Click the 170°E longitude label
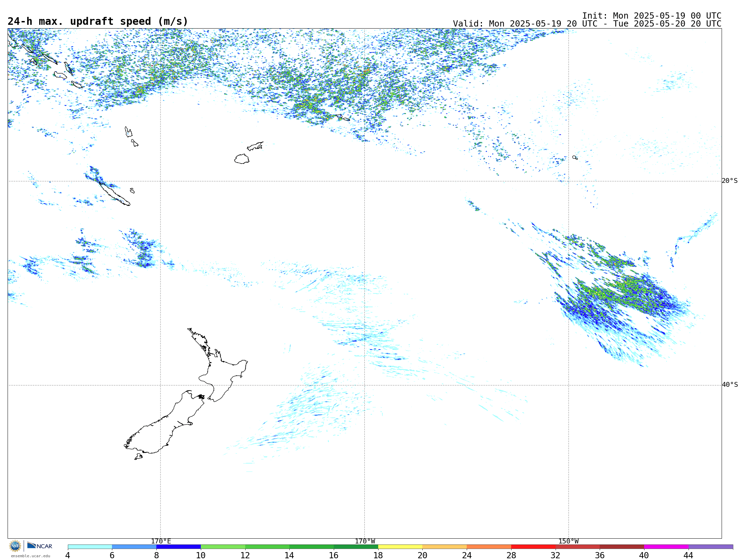 click(x=161, y=541)
